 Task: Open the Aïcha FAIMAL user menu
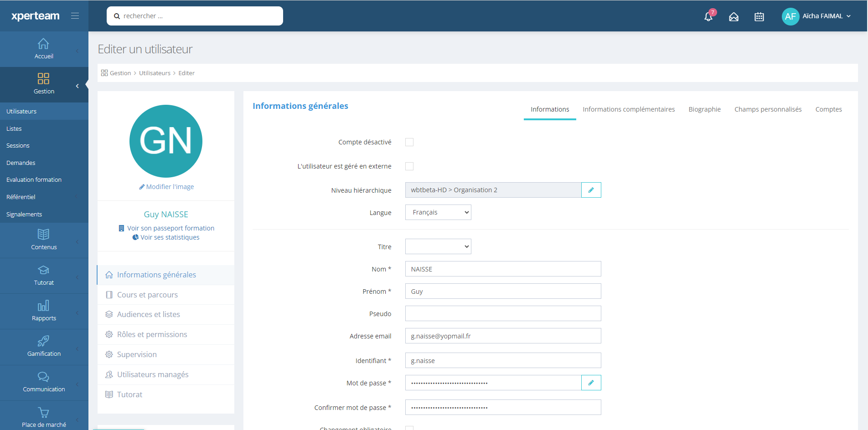(x=816, y=16)
